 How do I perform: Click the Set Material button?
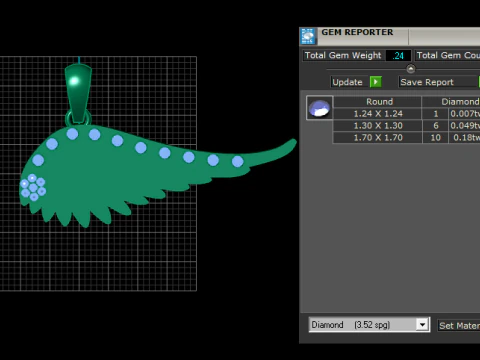[x=459, y=325]
